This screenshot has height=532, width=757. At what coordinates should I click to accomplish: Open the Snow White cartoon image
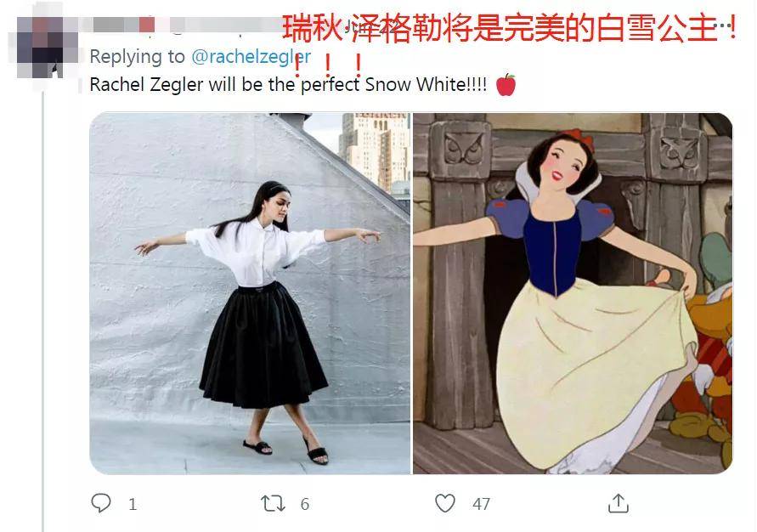click(x=573, y=293)
